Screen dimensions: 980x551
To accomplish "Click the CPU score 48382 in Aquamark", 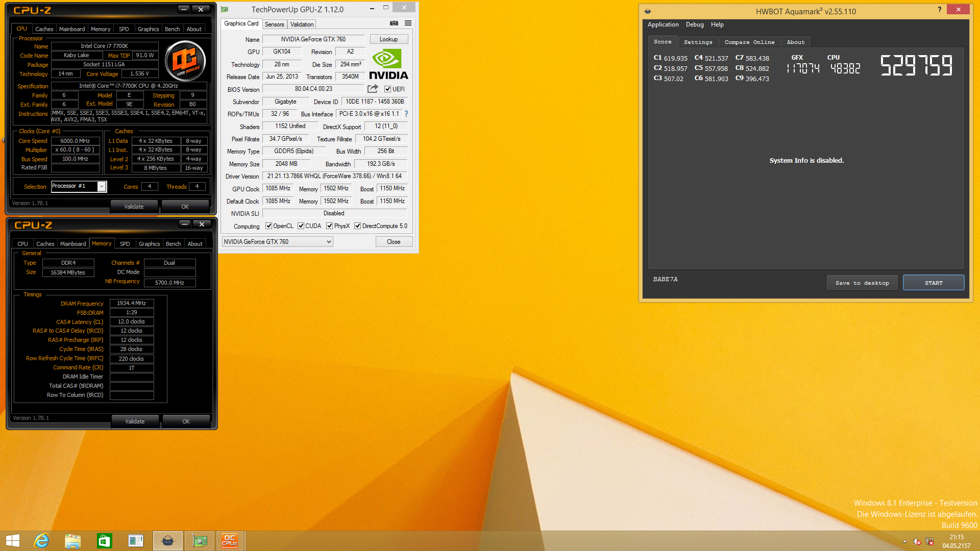I will tap(845, 68).
